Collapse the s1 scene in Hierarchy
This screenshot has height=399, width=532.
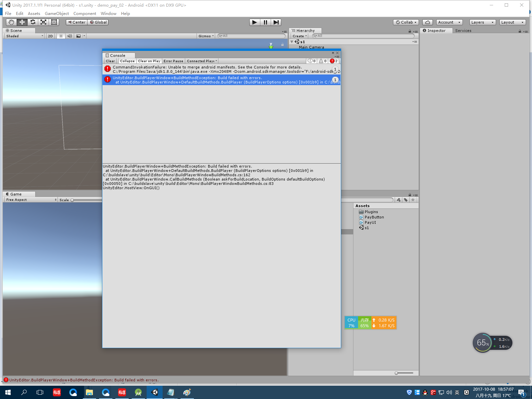[x=292, y=42]
